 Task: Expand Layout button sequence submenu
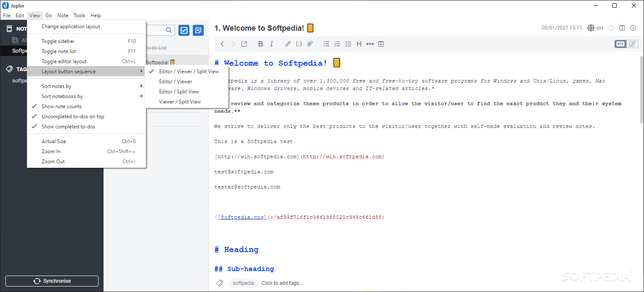pyautogui.click(x=87, y=72)
